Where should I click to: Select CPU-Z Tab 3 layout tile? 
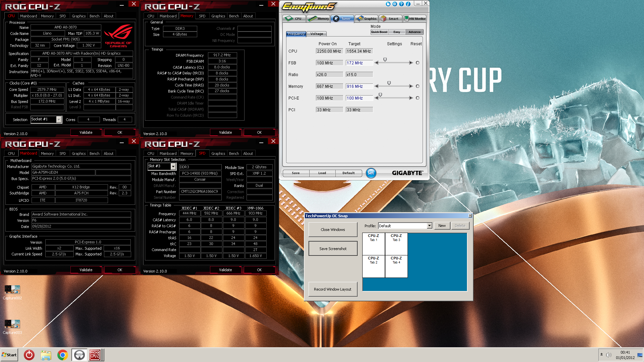pyautogui.click(x=396, y=244)
